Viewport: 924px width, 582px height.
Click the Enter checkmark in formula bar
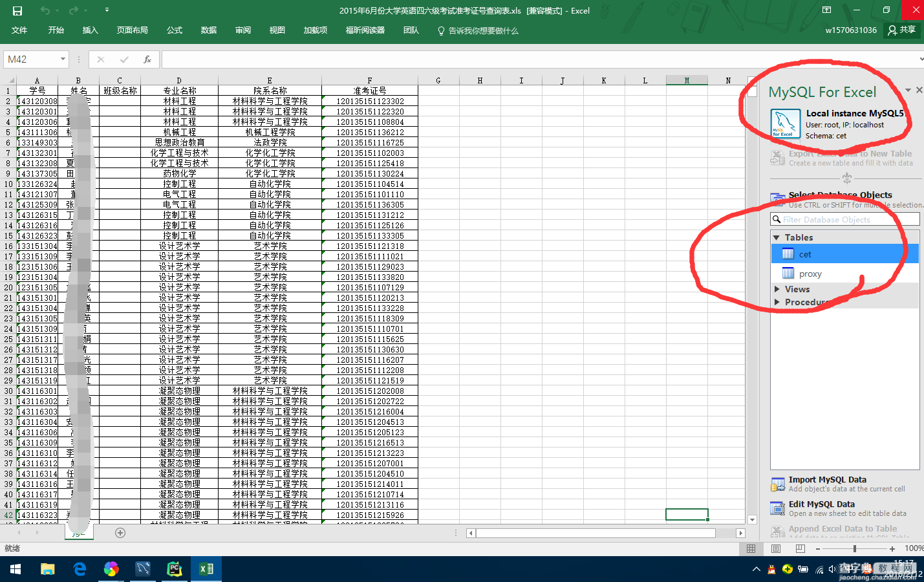pyautogui.click(x=124, y=59)
